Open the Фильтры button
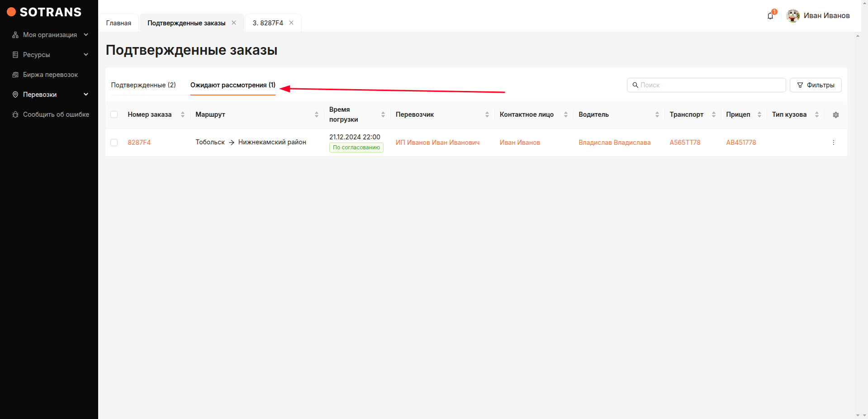 tap(815, 85)
